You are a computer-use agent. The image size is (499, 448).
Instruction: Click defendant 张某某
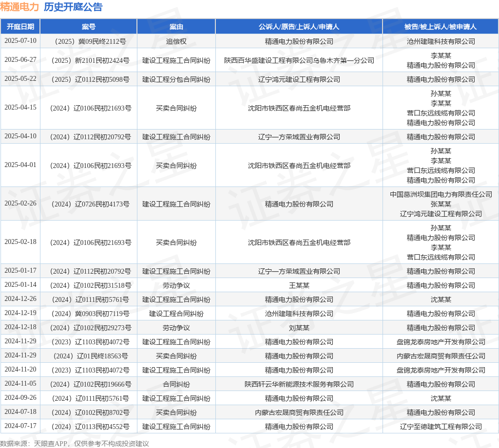[441, 204]
